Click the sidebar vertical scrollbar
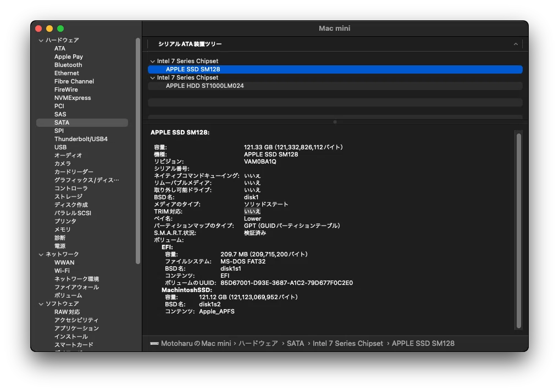Image resolution: width=559 pixels, height=392 pixels. click(x=138, y=151)
